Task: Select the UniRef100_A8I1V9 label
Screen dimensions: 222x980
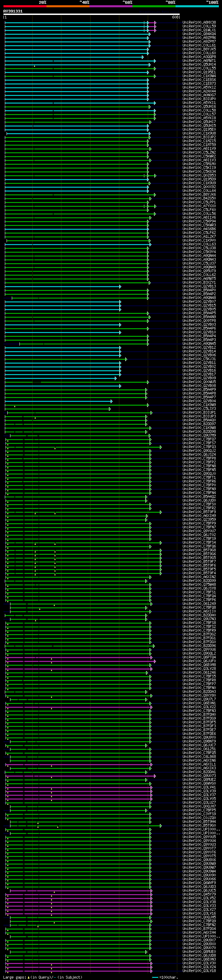Action: pos(199,148)
